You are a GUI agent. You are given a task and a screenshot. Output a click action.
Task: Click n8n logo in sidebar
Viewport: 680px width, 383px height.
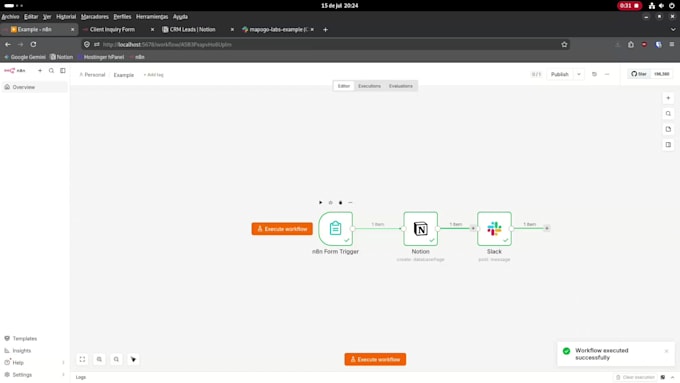tap(15, 71)
